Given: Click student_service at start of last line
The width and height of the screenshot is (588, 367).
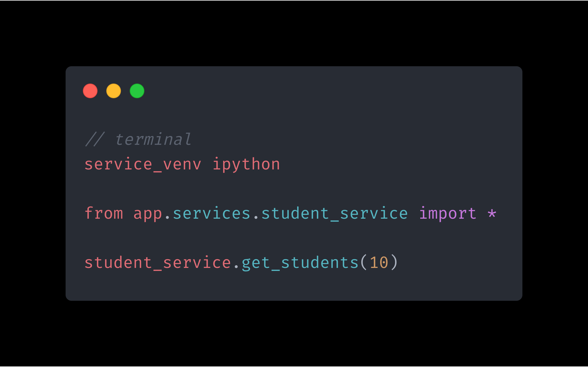Looking at the screenshot, I should pyautogui.click(x=158, y=262).
